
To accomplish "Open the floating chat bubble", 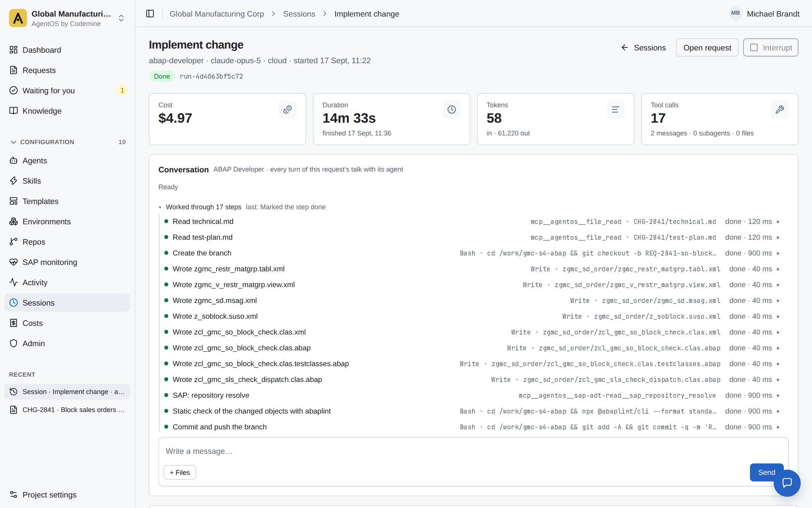I will pyautogui.click(x=787, y=483).
